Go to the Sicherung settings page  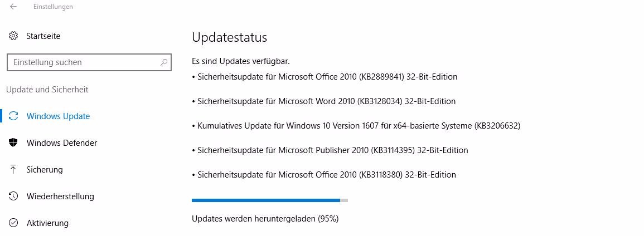click(x=45, y=170)
